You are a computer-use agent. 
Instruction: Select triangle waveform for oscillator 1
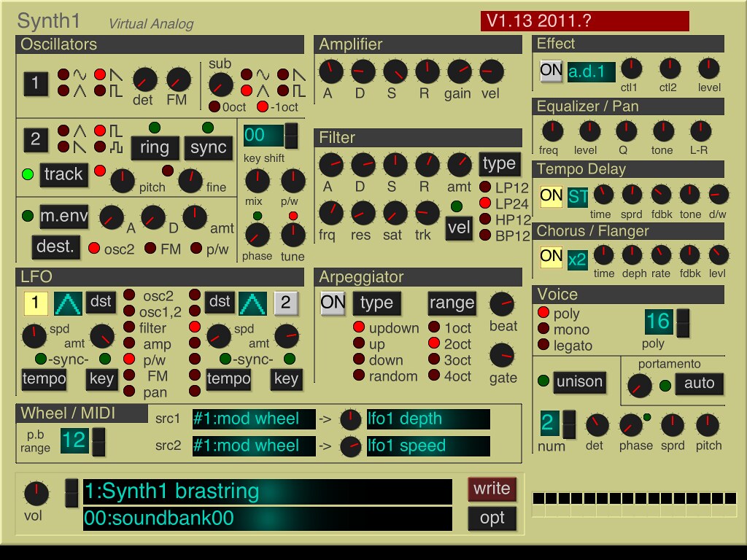pyautogui.click(x=63, y=90)
